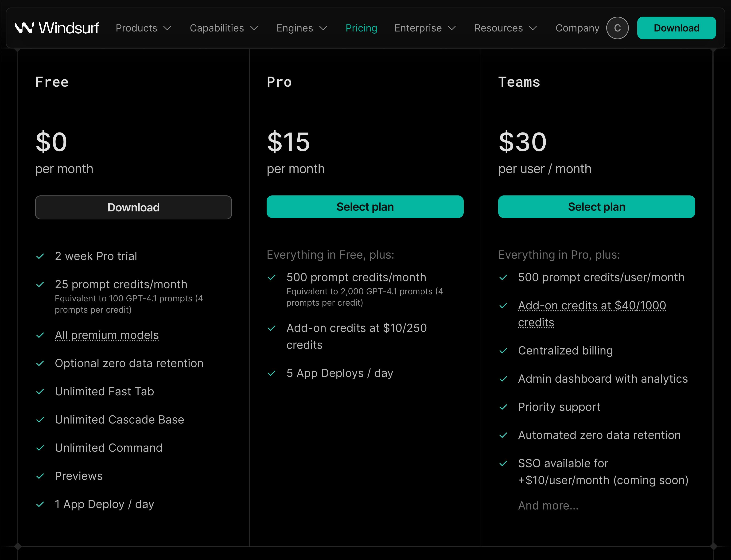Screen dimensions: 731x560
Task: Click checkmark beside 5 App Deploys / day
Action: (x=272, y=373)
